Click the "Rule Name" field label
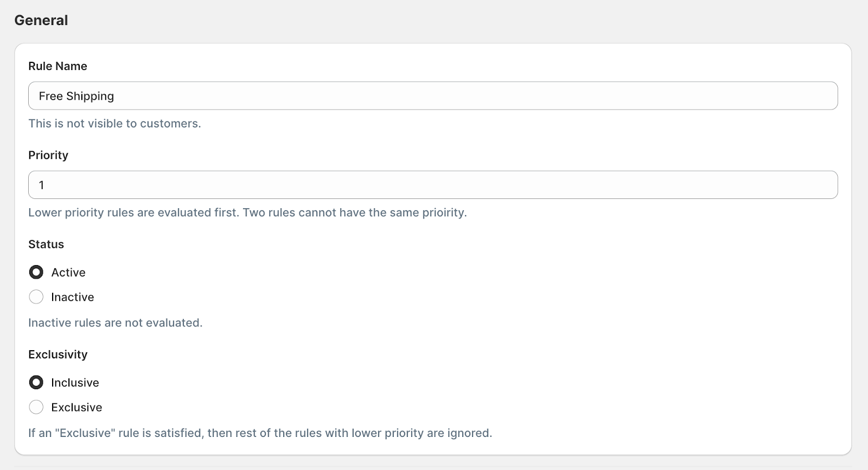 58,66
